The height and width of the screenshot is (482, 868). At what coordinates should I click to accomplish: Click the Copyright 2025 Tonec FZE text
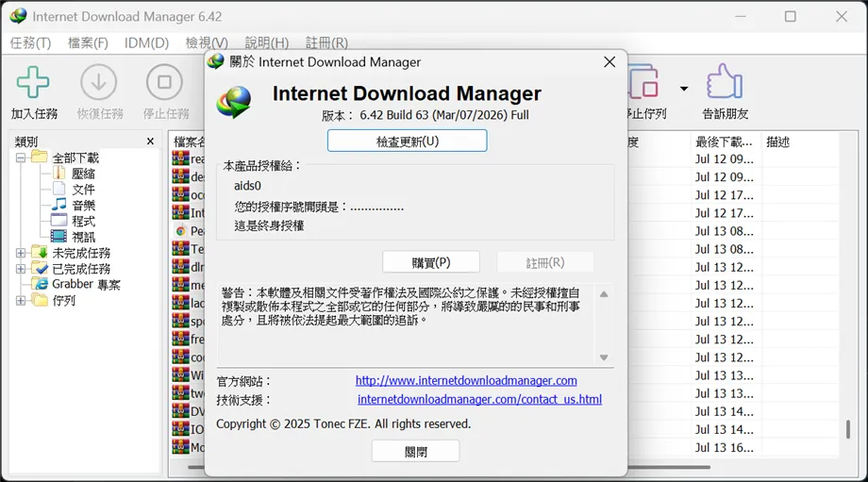[343, 424]
